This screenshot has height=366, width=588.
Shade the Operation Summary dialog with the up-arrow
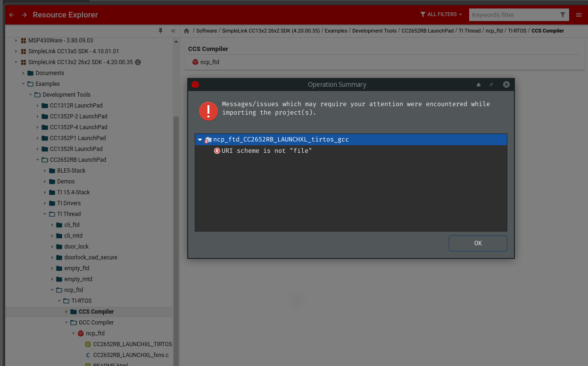pos(479,84)
